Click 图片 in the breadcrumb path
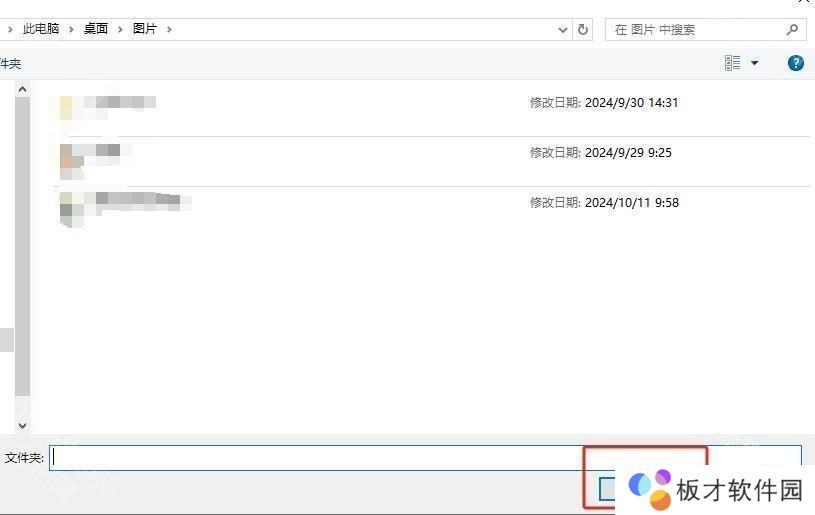The width and height of the screenshot is (815, 515). point(145,29)
